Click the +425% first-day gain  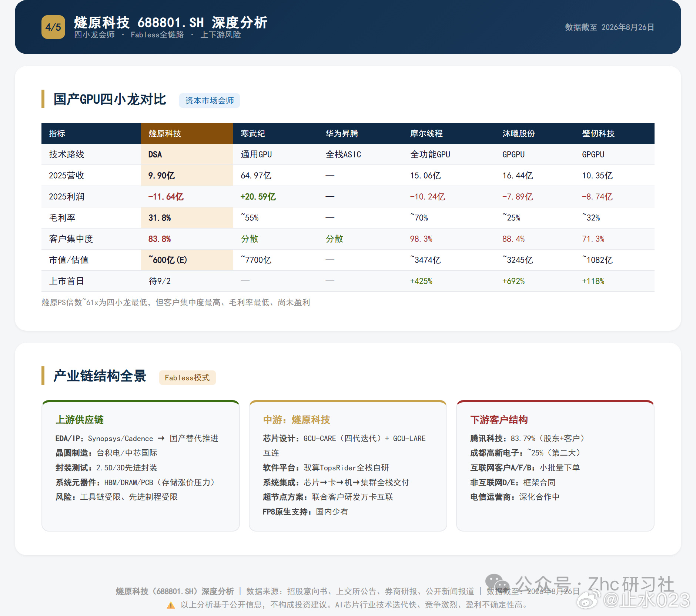pyautogui.click(x=421, y=281)
